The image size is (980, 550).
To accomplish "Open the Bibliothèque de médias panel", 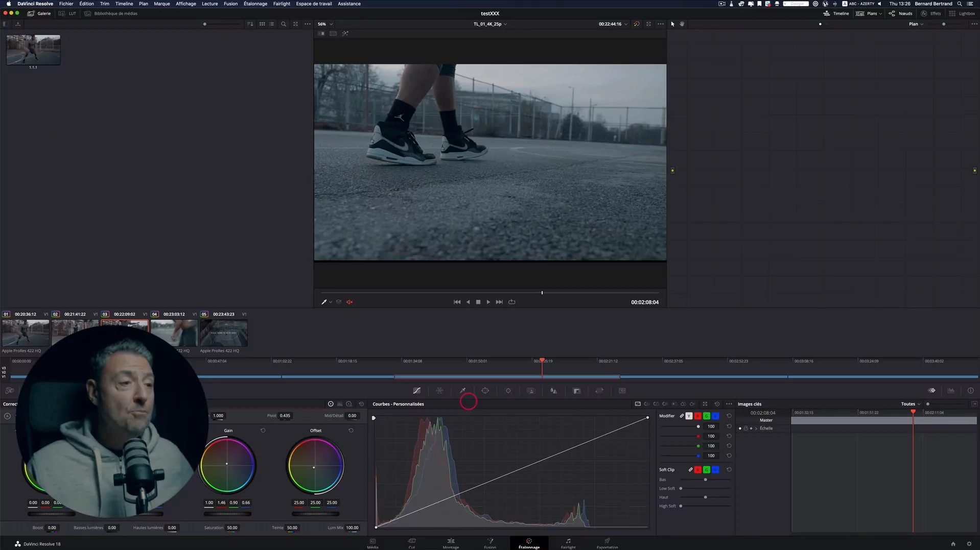I will (111, 14).
